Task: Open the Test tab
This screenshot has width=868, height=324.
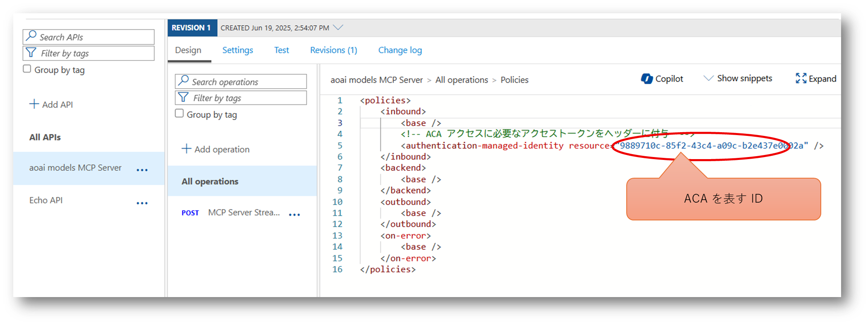Action: click(281, 50)
